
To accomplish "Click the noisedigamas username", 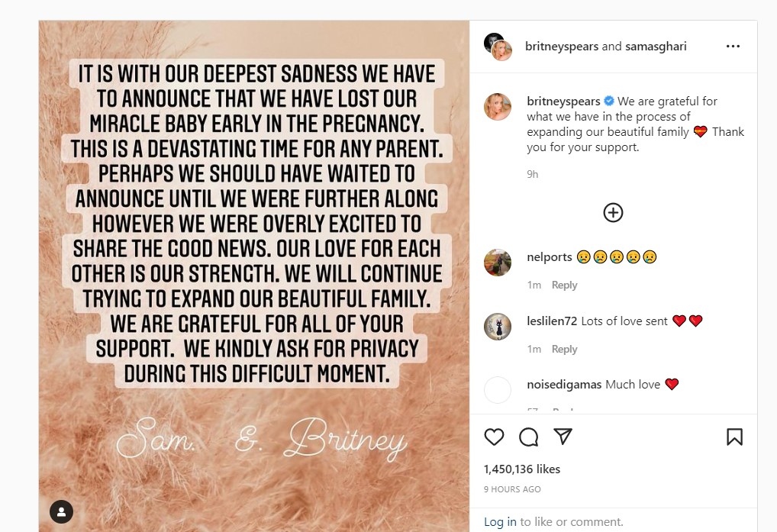I will click(564, 385).
